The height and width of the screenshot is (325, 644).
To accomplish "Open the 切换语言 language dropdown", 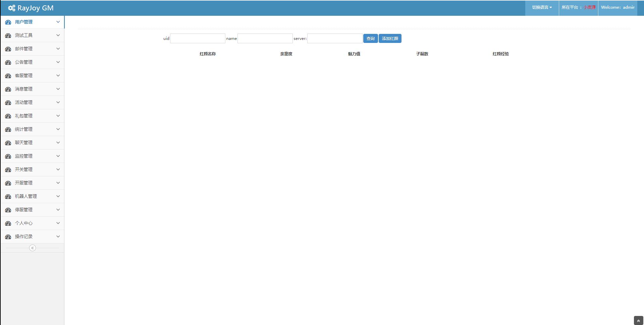I will pyautogui.click(x=541, y=7).
